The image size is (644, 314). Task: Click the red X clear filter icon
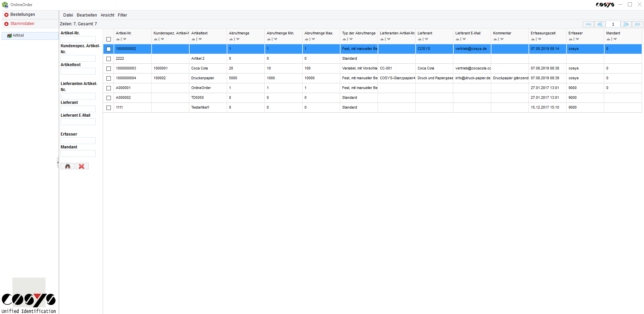[x=82, y=166]
